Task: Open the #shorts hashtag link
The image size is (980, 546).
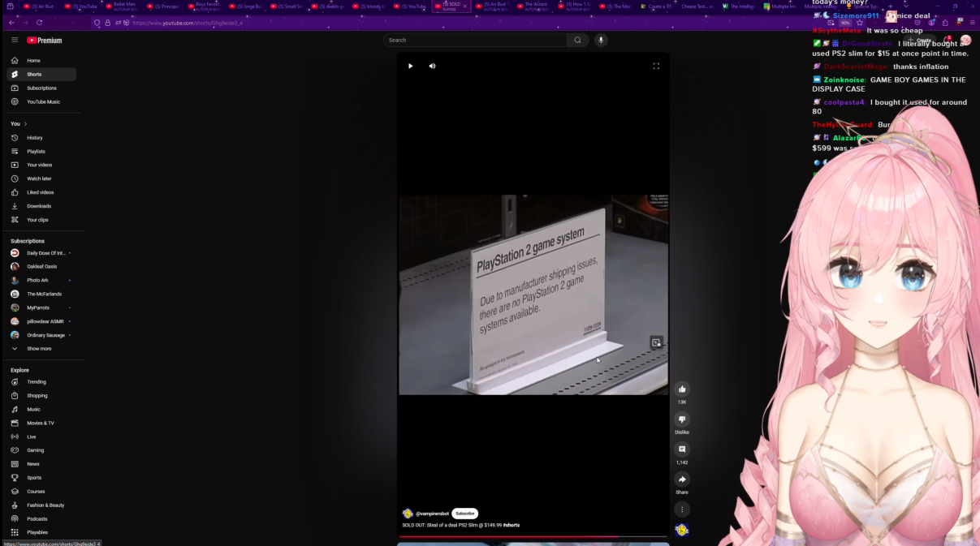Action: pyautogui.click(x=512, y=525)
